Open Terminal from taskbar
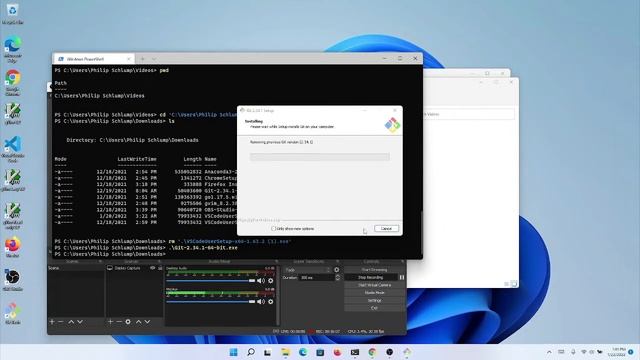The image size is (640, 360). tap(355, 352)
